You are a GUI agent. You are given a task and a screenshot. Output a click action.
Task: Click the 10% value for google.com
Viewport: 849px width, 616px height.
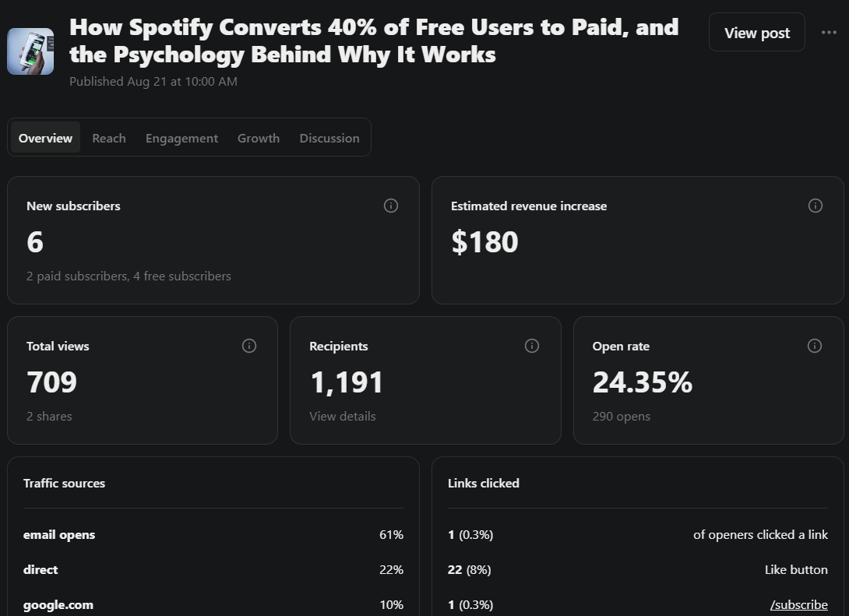coord(392,604)
